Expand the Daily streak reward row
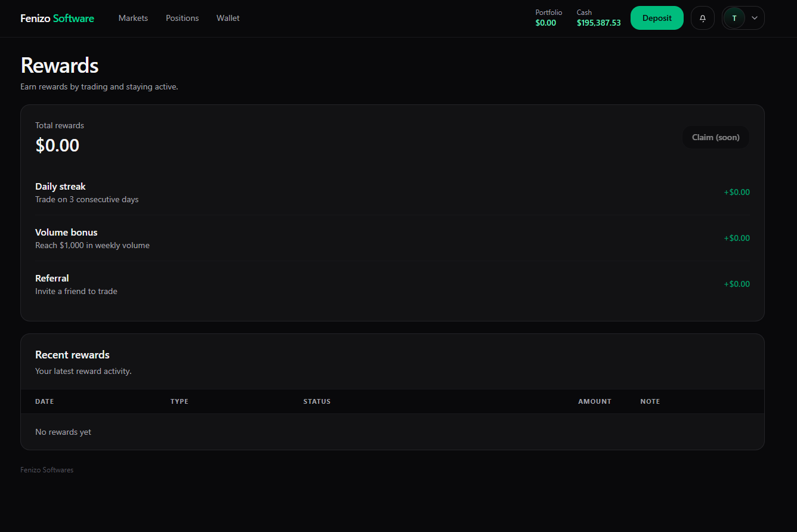Screen dimensions: 797x532 click(x=239, y=192)
